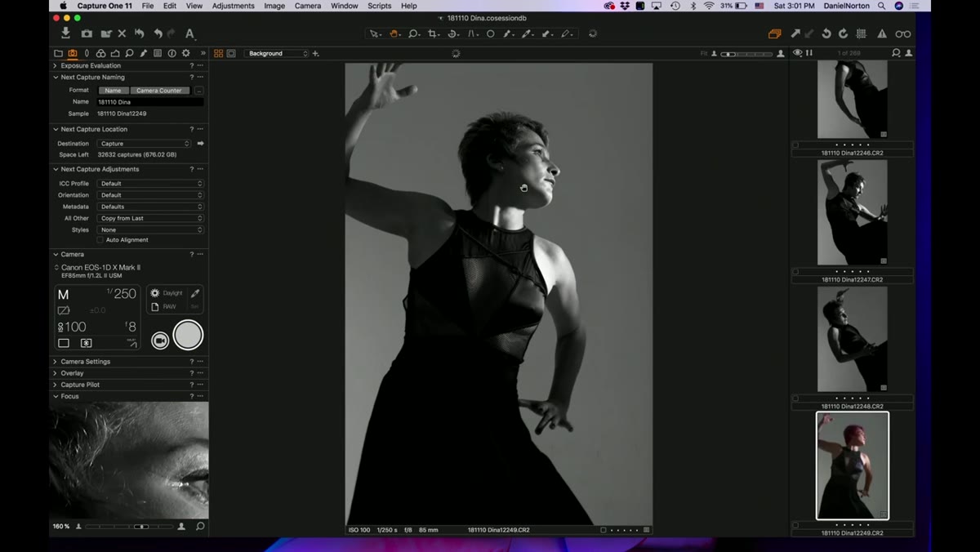Click the Reset adjustments icon
980x552 pixels.
tap(140, 33)
